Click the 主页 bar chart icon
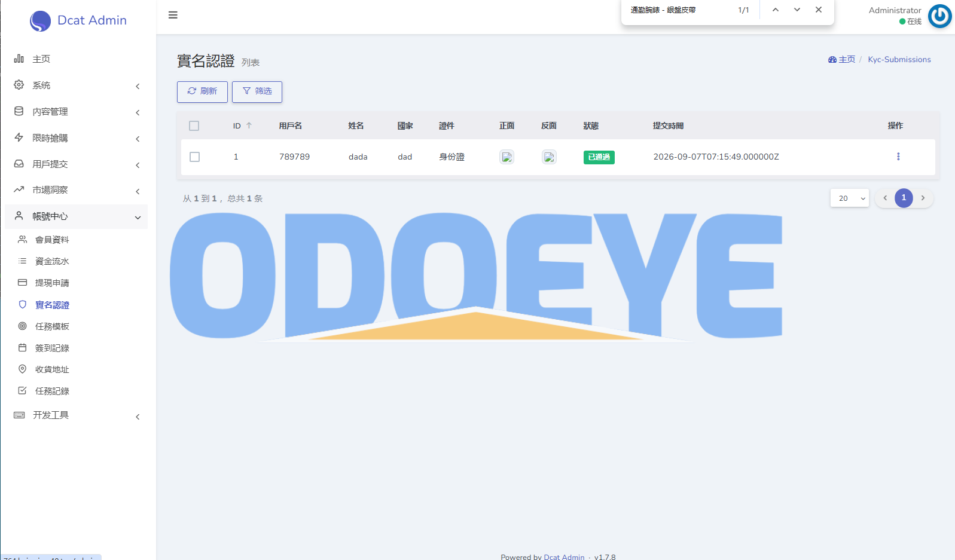 (x=19, y=59)
